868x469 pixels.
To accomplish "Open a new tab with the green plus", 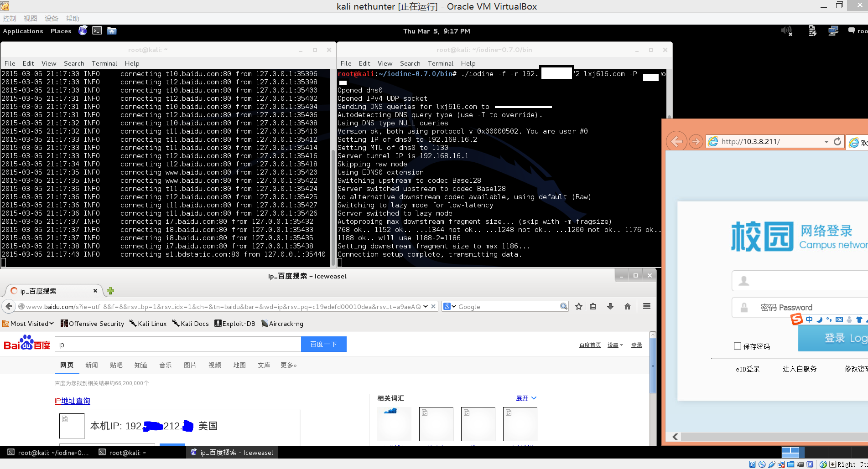I will (110, 291).
